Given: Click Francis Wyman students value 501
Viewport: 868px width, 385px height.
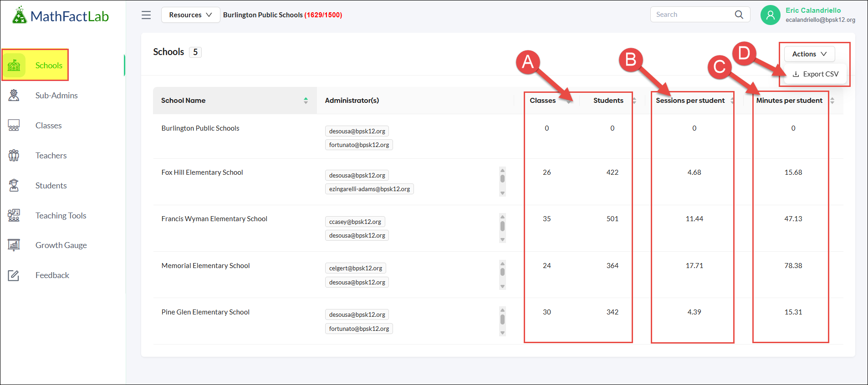Looking at the screenshot, I should 613,219.
